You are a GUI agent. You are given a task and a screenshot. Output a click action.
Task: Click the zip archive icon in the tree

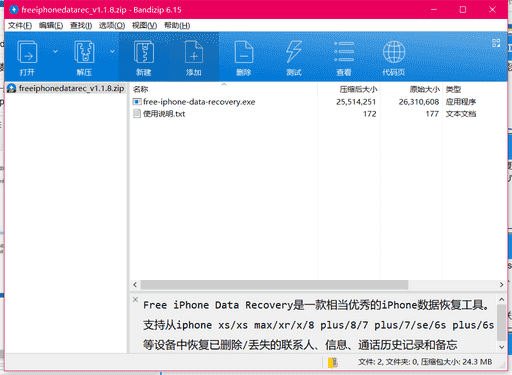point(12,88)
